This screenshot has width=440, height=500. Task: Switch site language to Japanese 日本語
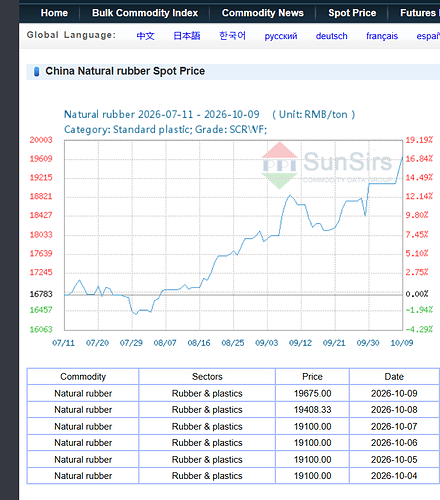click(x=187, y=36)
